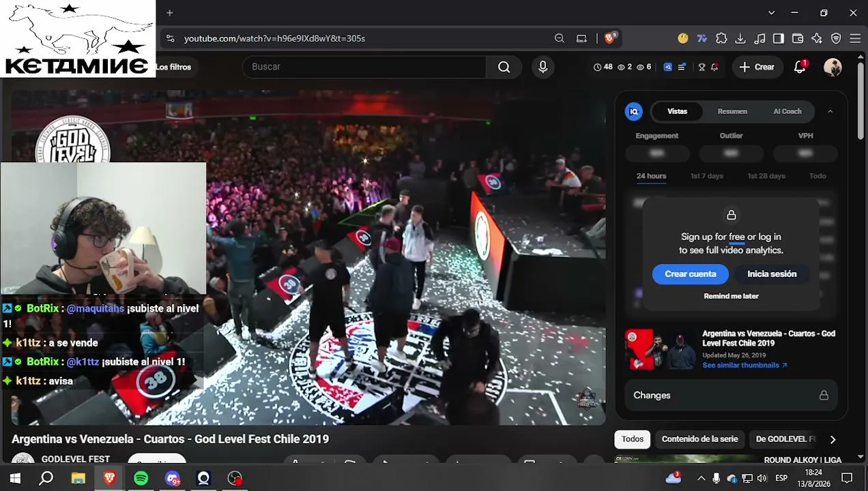The image size is (868, 491).
Task: Click inside the Buscar search field
Action: click(364, 67)
